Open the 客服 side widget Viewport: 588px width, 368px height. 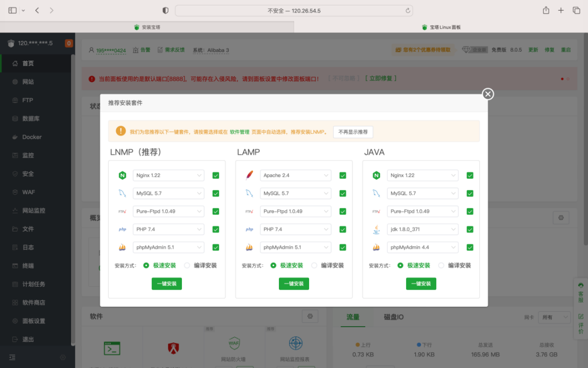pyautogui.click(x=580, y=293)
